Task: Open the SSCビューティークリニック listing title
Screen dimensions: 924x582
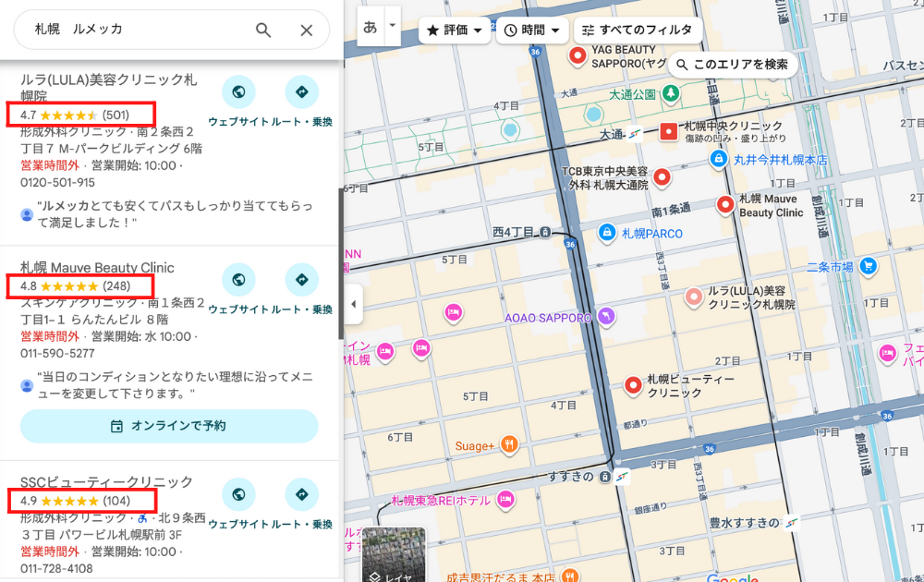Action: coord(106,482)
